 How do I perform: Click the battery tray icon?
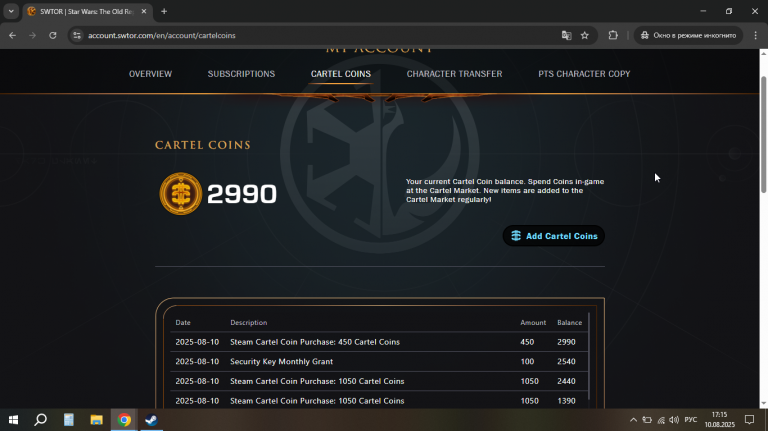coord(647,420)
